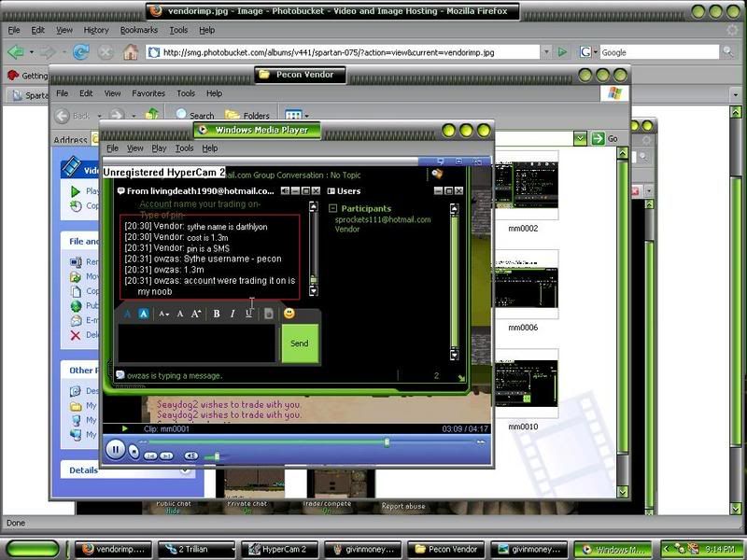This screenshot has height=560, width=747.
Task: Click the fast forward arrows on seek bar
Action: tap(481, 442)
